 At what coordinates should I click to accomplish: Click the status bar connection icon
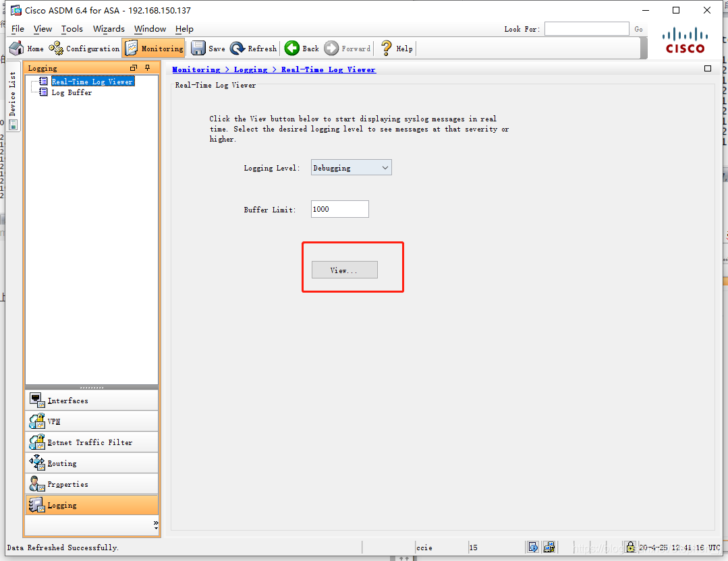click(x=549, y=548)
